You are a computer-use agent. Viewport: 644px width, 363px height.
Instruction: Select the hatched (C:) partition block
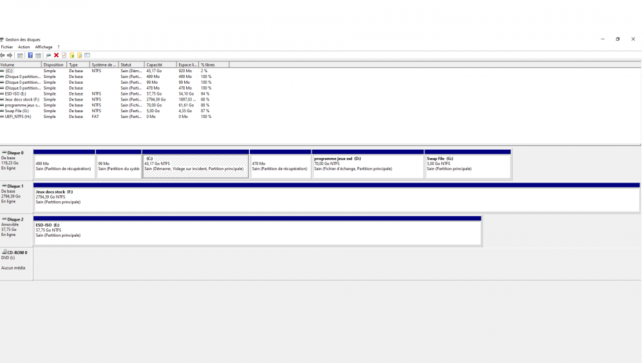[196, 164]
